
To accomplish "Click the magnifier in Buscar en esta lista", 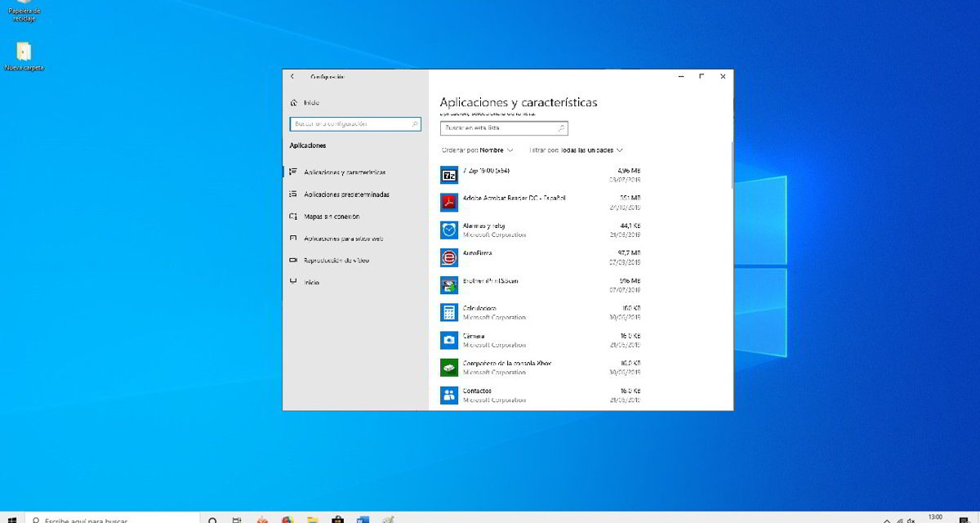I will coord(561,128).
